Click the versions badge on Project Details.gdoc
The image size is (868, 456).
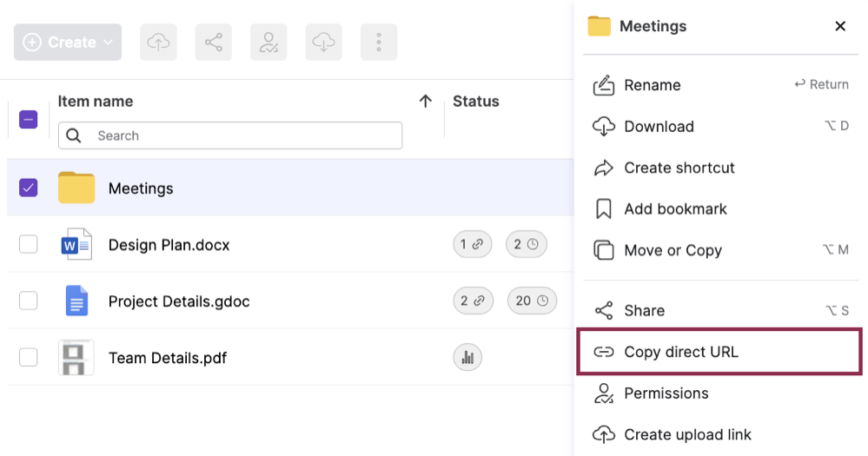point(532,301)
